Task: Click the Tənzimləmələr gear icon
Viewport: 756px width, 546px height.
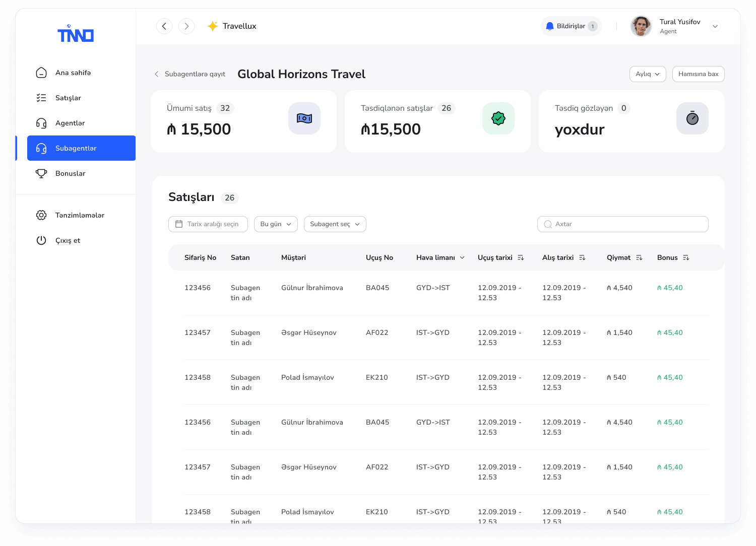Action: click(41, 215)
